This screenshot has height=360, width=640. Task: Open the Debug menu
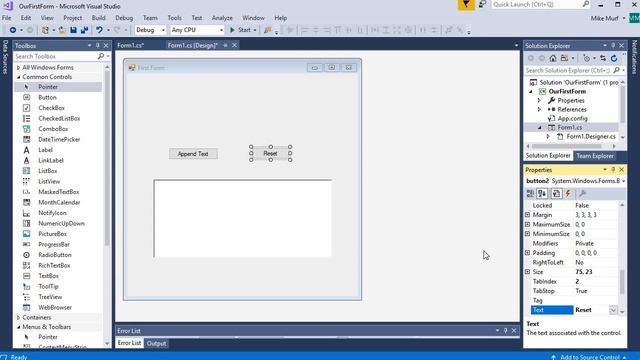click(x=124, y=18)
